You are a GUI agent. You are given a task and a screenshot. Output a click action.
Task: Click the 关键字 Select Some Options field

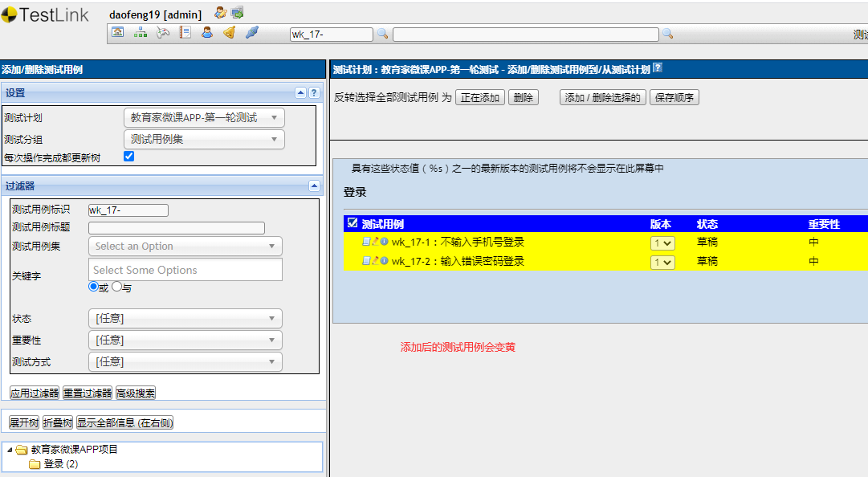pos(185,270)
